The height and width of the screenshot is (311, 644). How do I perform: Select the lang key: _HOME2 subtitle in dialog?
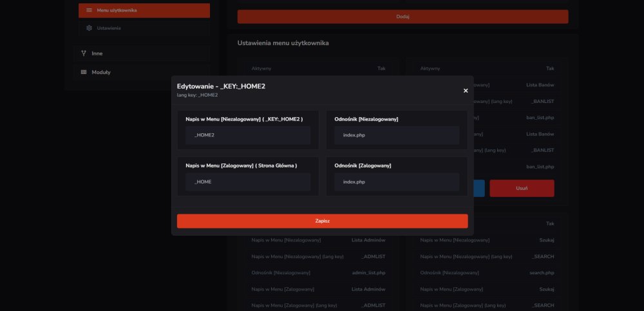[x=197, y=95]
